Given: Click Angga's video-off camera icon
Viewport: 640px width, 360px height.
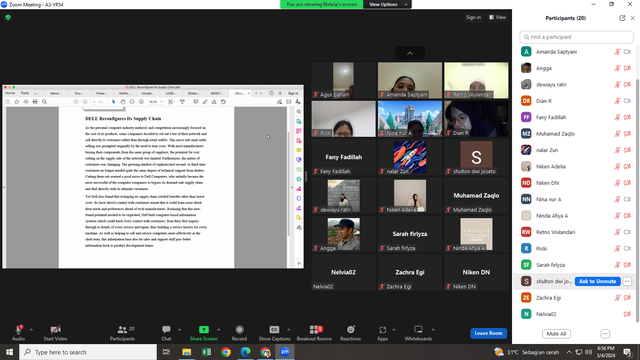Looking at the screenshot, I should tap(627, 68).
